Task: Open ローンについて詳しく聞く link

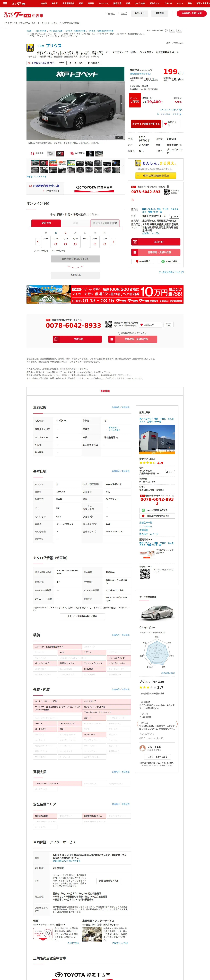Action: pos(171,110)
